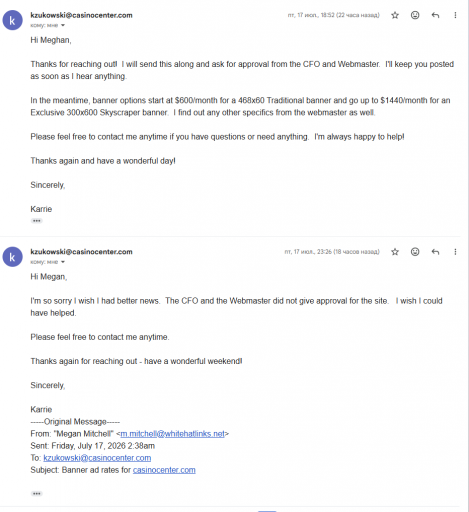Expand recipient details in first email
The image size is (469, 512).
click(x=63, y=25)
